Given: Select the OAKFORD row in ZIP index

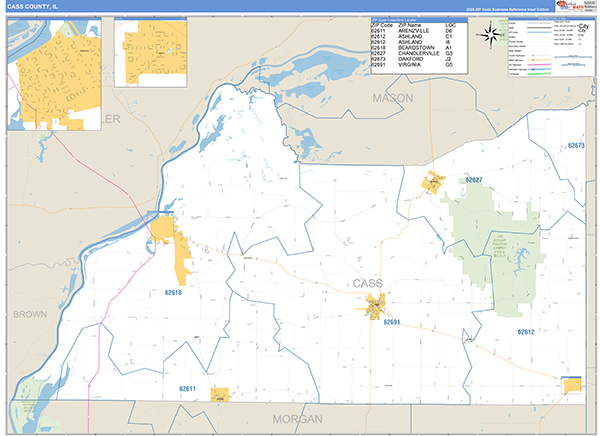Looking at the screenshot, I should 413,59.
